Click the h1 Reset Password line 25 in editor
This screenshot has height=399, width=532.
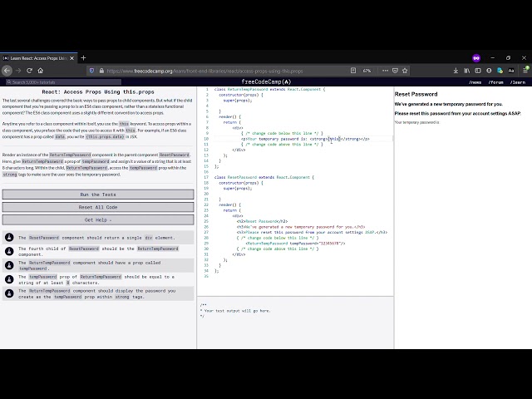[263, 221]
